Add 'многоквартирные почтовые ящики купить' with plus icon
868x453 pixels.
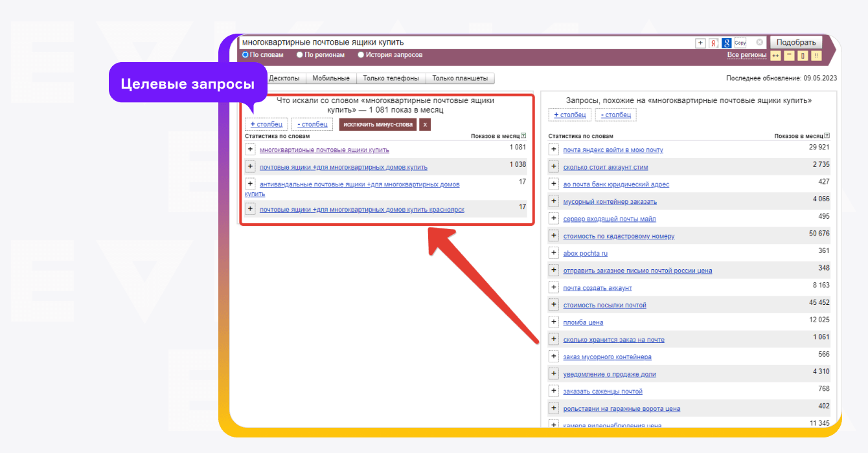[250, 149]
